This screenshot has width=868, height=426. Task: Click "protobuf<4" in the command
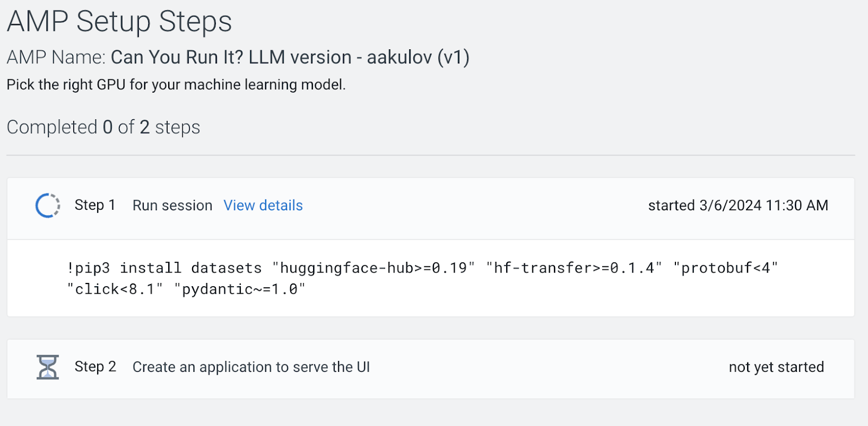[725, 268]
